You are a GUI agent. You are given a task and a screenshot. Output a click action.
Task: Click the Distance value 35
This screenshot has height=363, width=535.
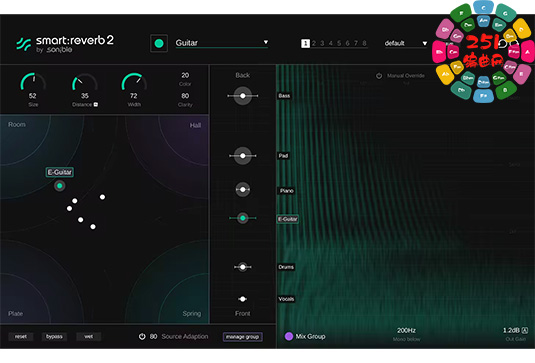[x=85, y=96]
